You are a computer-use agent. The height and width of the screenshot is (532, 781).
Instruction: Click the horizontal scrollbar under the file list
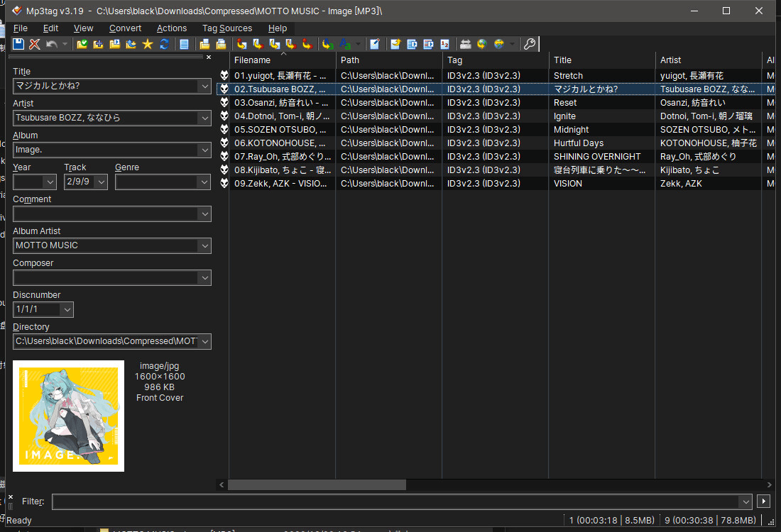pos(317,484)
